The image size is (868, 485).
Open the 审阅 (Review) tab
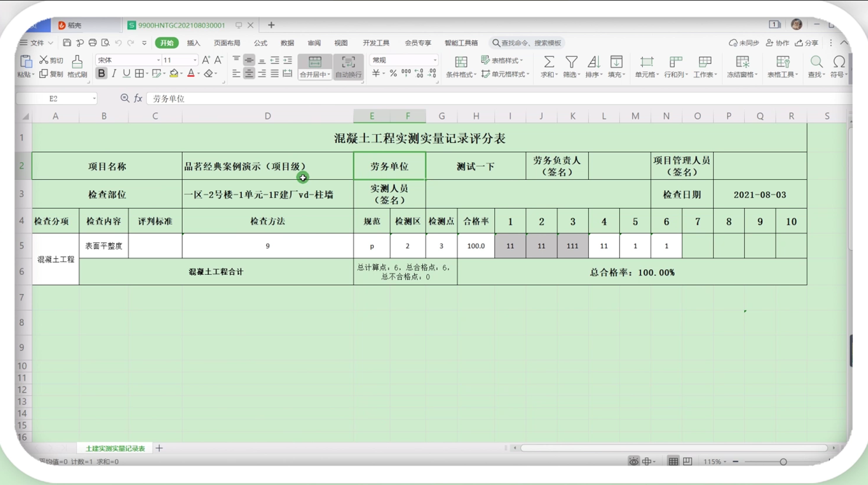(314, 43)
